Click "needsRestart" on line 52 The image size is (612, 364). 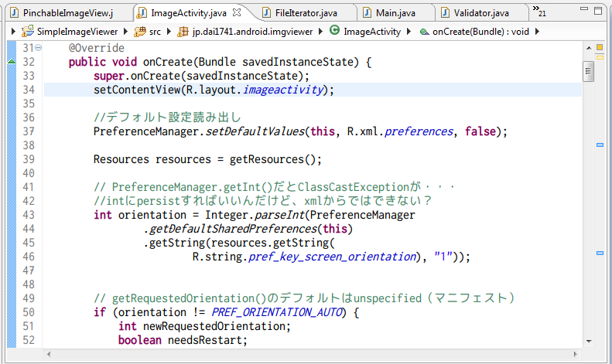point(204,340)
